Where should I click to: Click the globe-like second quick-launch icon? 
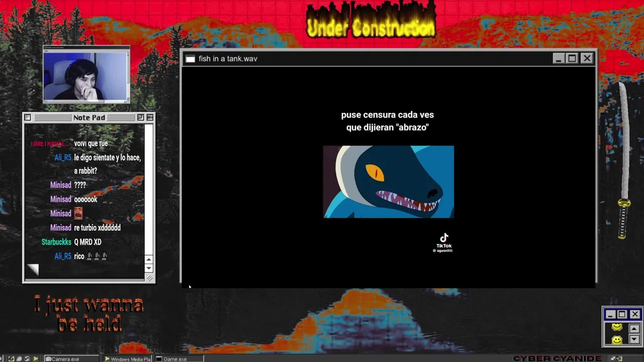coord(19,359)
